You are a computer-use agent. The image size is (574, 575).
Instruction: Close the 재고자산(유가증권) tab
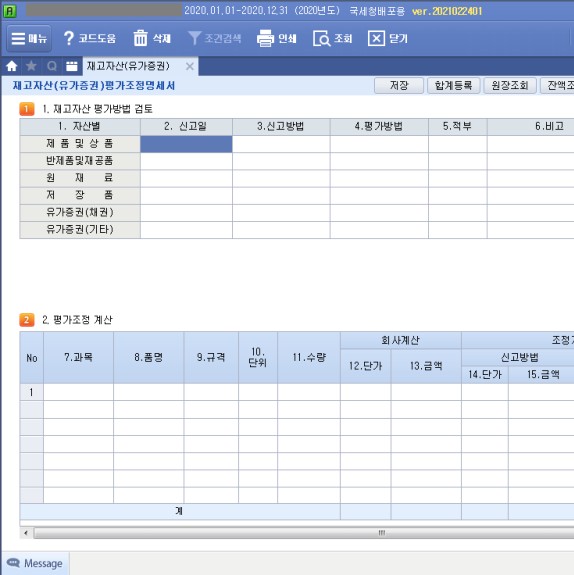point(190,66)
